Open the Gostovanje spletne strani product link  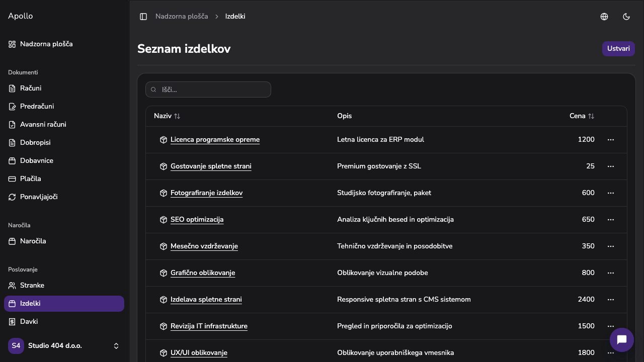coord(211,166)
